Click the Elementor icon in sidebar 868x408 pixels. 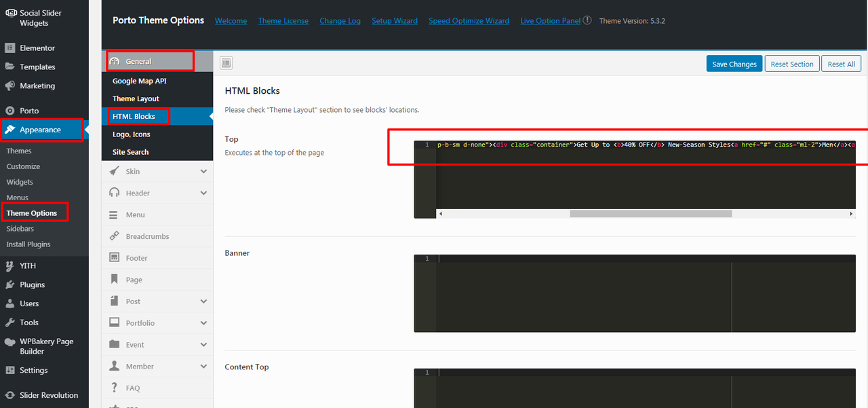point(10,48)
